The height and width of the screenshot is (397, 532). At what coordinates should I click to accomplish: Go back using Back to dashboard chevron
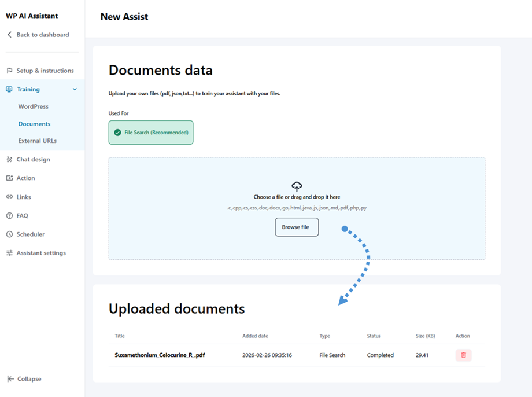(9, 35)
